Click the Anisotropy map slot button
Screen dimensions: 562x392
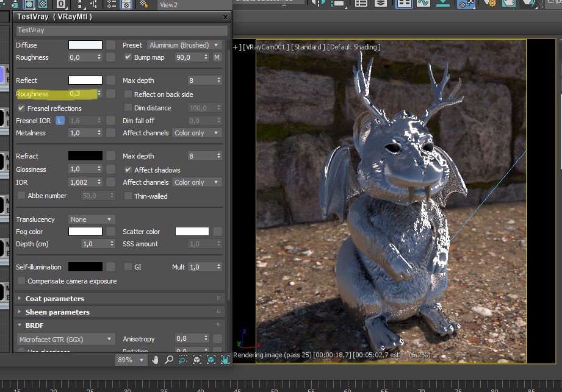pos(217,339)
